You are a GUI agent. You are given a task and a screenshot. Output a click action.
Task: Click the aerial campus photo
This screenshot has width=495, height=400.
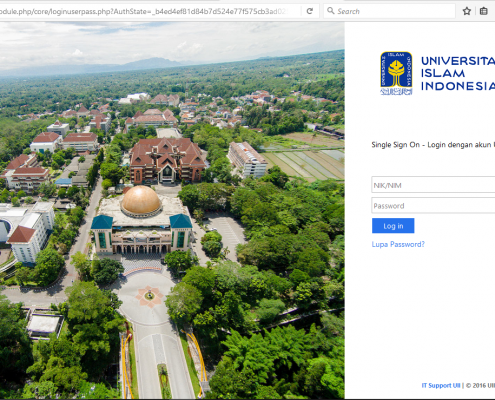pos(172,211)
